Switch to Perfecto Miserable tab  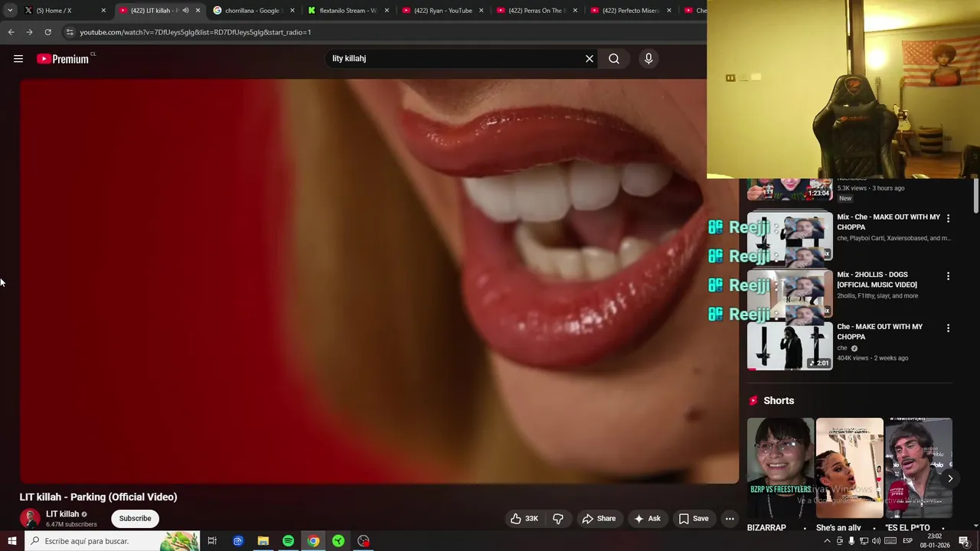(x=631, y=11)
